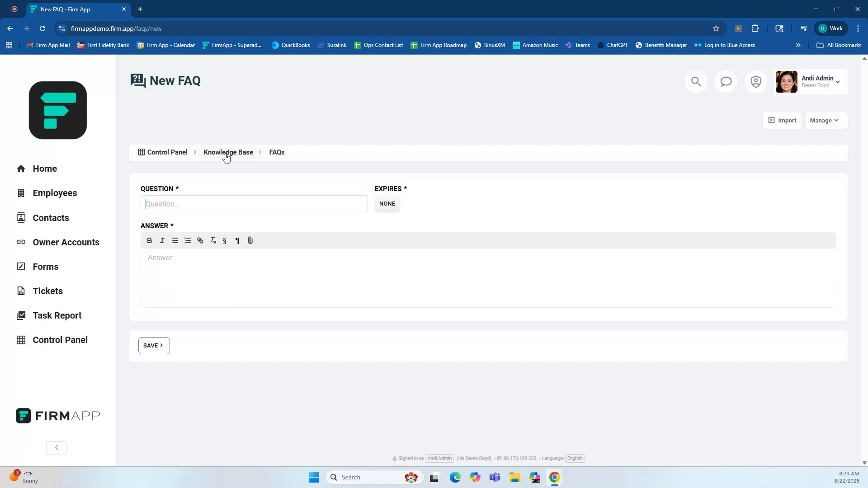Open the Manage dropdown menu
The width and height of the screenshot is (868, 488).
pyautogui.click(x=825, y=120)
